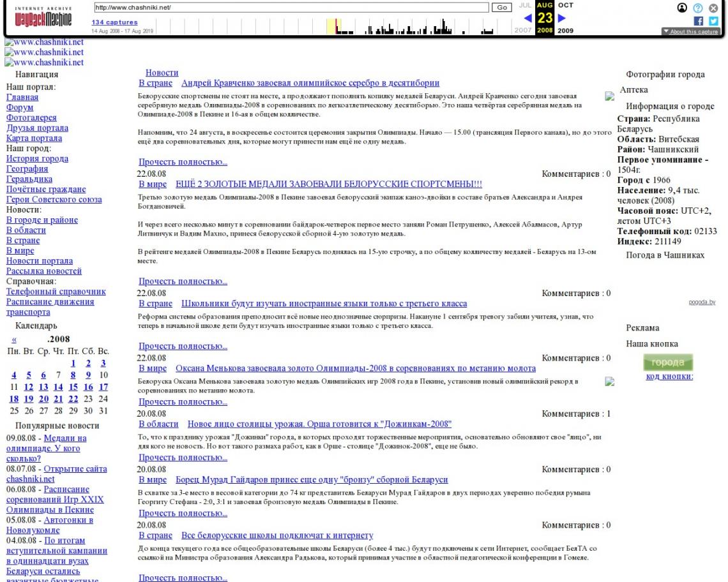
Task: Select day 12 in the calendar
Action: (x=29, y=387)
